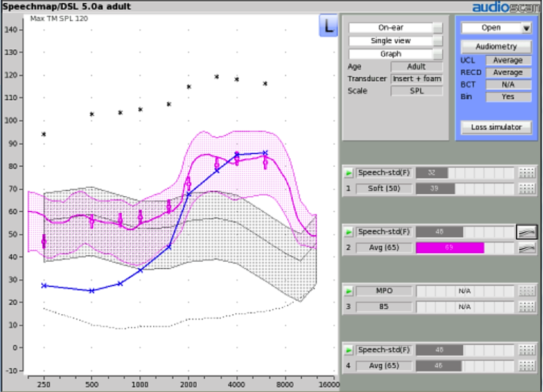Image resolution: width=543 pixels, height=392 pixels.
Task: Open test 1 Soft (50) grid icon
Action: pyautogui.click(x=527, y=189)
